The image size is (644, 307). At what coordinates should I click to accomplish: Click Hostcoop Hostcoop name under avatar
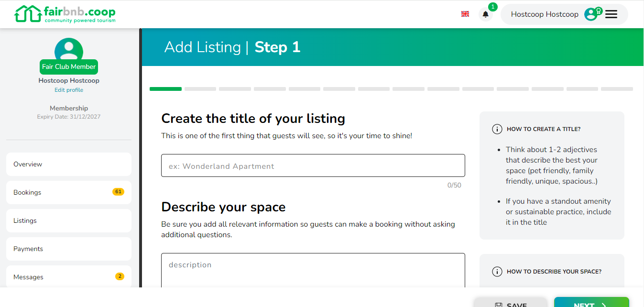(69, 81)
